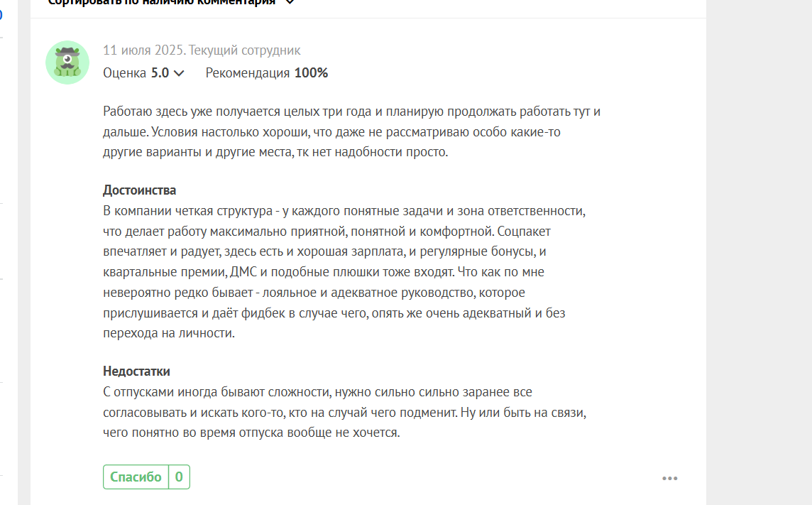812x505 pixels.
Task: Click the green monster reviewer avatar
Action: pos(67,63)
